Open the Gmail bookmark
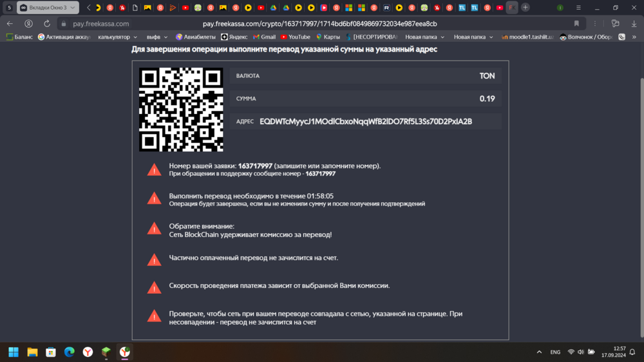The image size is (644, 362). pos(264,37)
